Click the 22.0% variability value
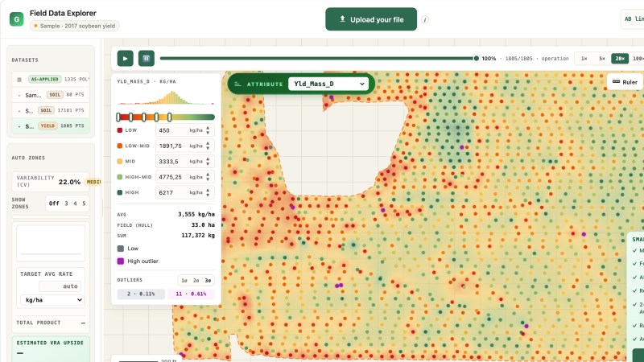The image size is (644, 362). pos(69,182)
